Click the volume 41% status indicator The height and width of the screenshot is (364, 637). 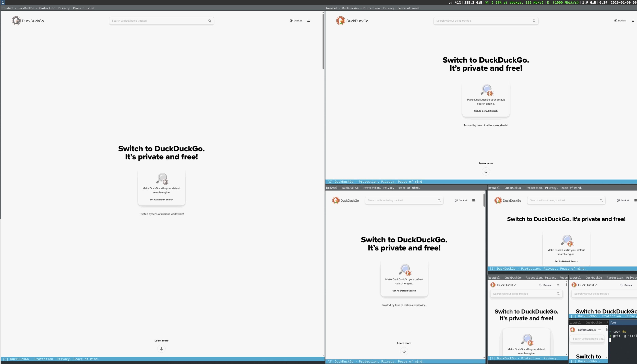click(x=455, y=3)
